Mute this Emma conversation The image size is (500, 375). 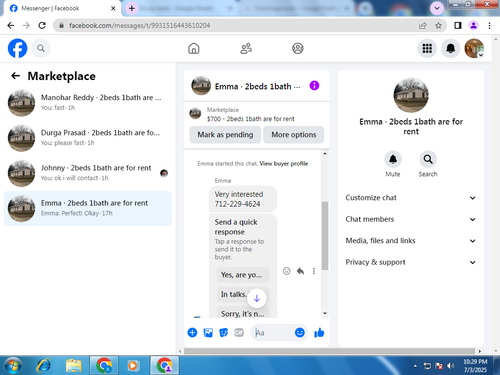(393, 159)
